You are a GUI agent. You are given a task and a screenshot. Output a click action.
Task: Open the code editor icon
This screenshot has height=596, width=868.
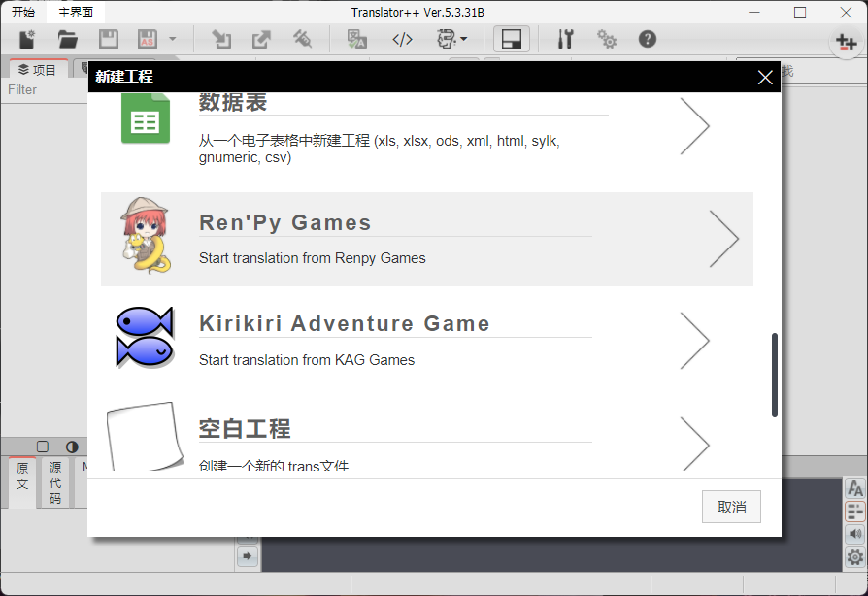403,39
